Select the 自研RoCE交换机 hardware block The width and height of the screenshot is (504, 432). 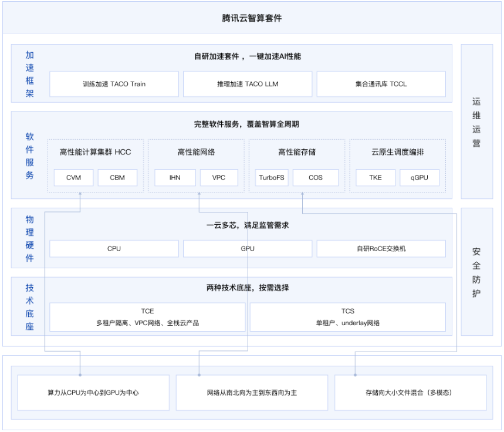point(380,248)
